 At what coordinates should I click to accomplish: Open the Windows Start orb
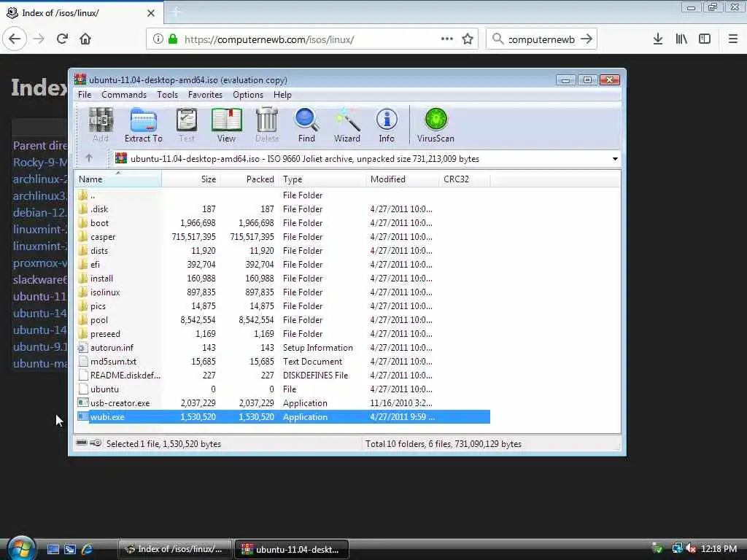click(x=21, y=548)
